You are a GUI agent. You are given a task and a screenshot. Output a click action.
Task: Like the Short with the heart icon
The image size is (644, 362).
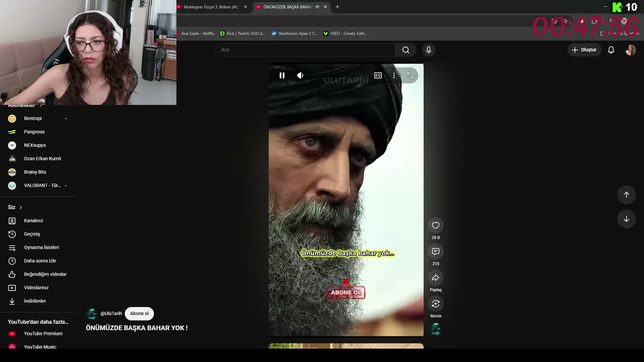click(x=436, y=225)
